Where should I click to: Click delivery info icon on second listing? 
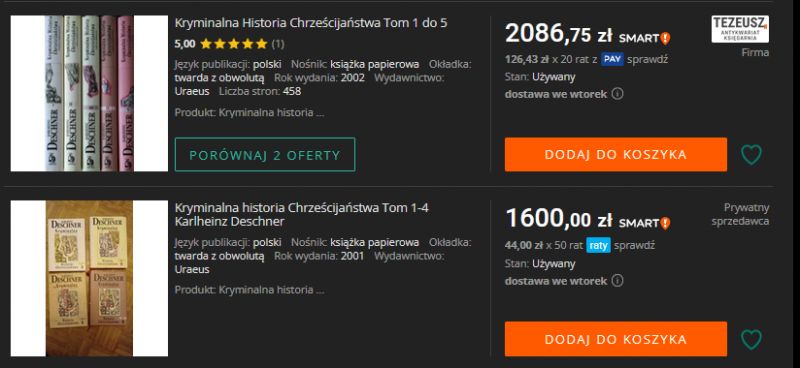617,281
